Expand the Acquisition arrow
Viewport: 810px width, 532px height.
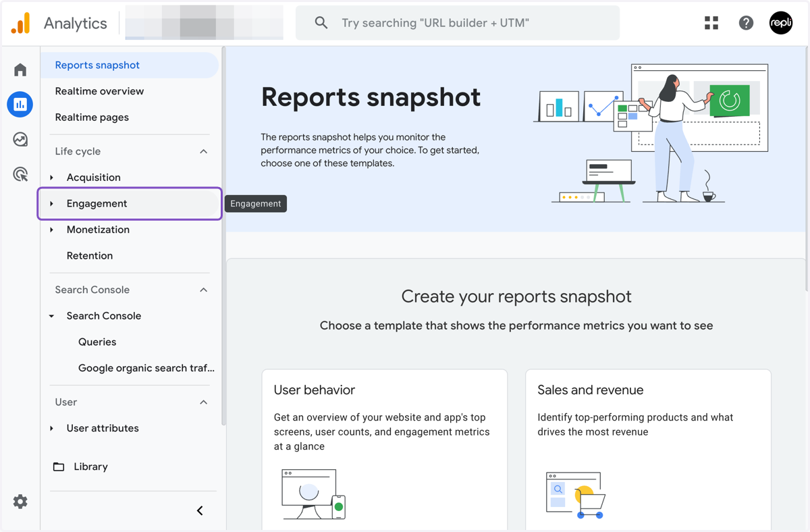[52, 178]
